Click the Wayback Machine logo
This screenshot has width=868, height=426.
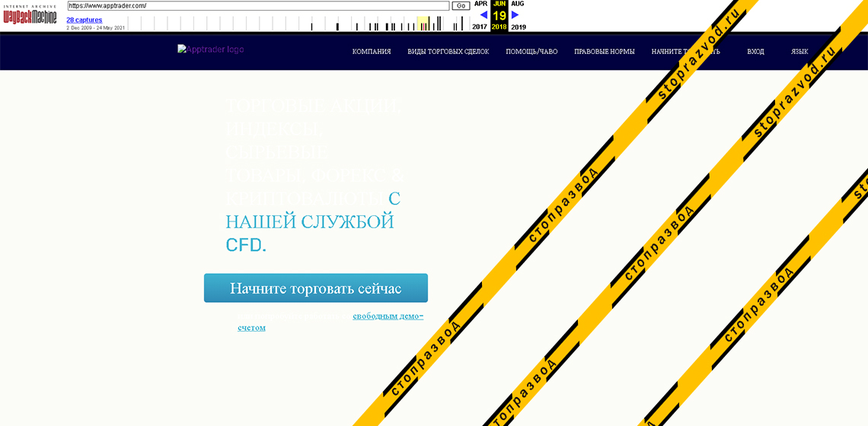[30, 15]
